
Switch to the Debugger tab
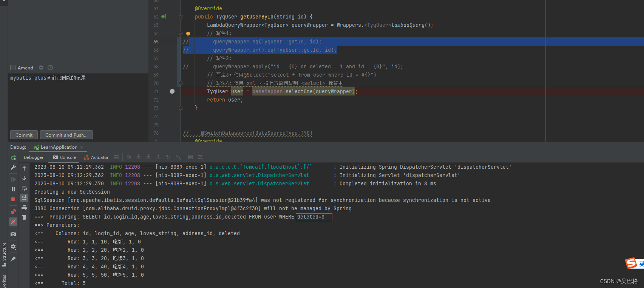(34, 157)
